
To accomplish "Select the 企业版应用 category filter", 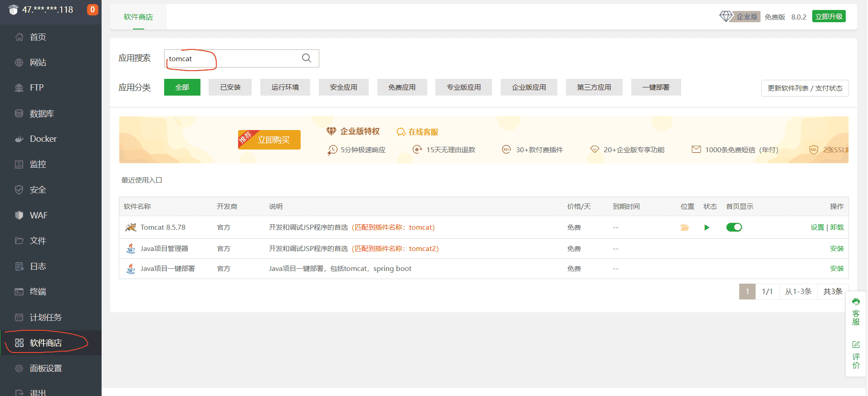I will point(529,87).
